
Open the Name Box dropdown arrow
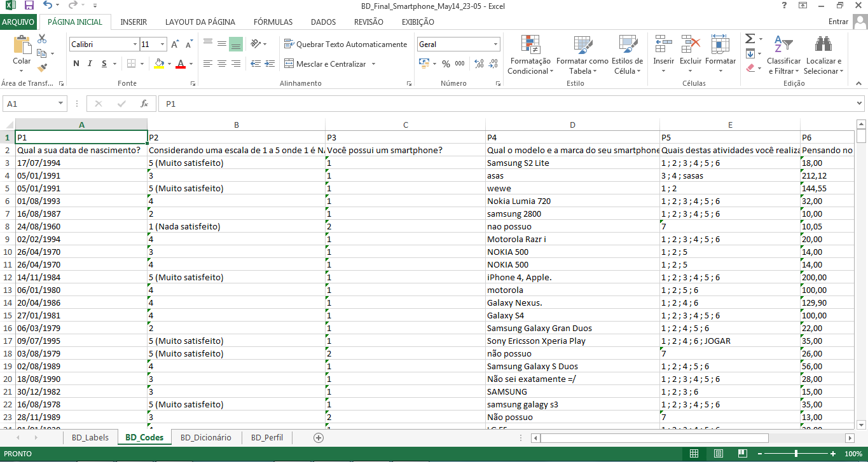click(x=62, y=104)
